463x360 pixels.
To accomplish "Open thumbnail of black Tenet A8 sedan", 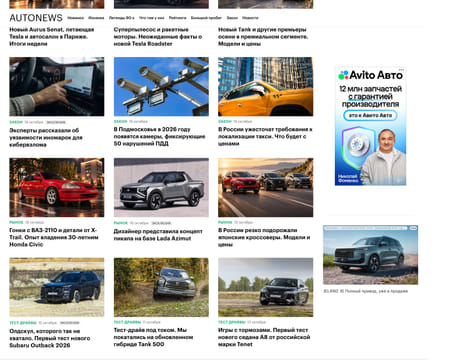I will click(266, 287).
